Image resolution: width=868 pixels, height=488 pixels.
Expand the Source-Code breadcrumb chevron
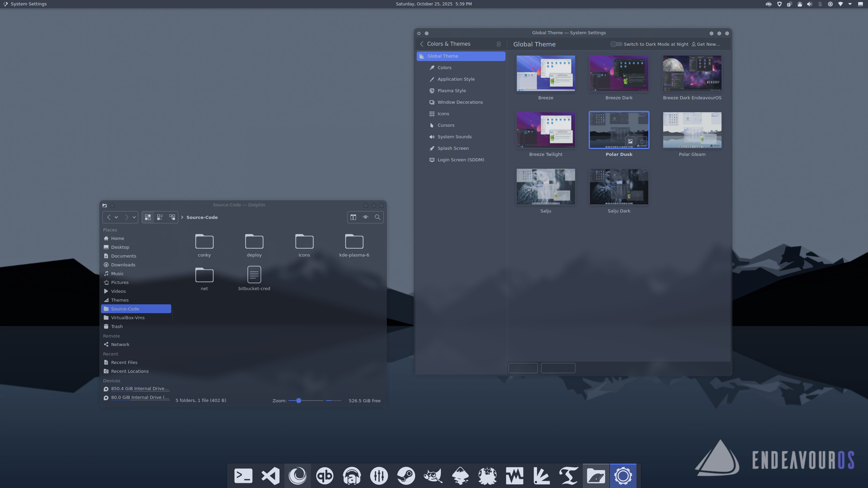182,217
